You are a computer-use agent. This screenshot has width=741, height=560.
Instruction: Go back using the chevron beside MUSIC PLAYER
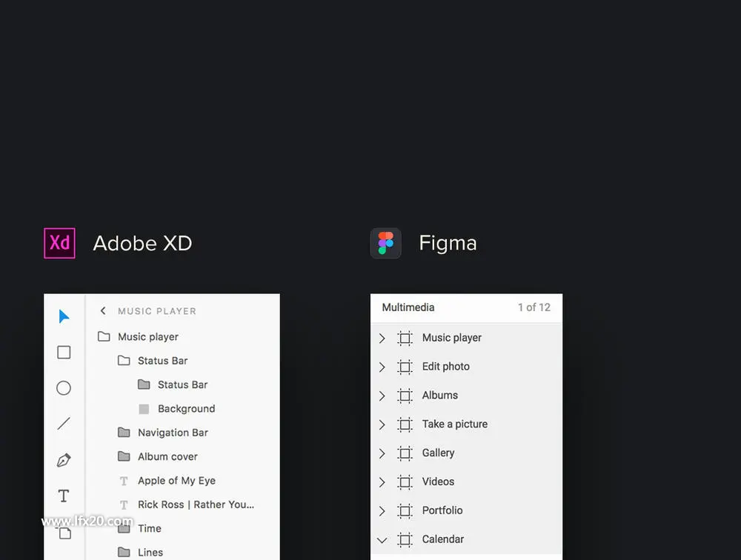pyautogui.click(x=103, y=310)
